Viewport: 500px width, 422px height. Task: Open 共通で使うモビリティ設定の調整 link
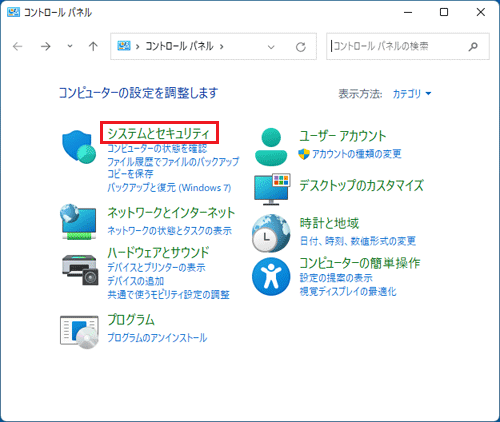click(x=168, y=295)
